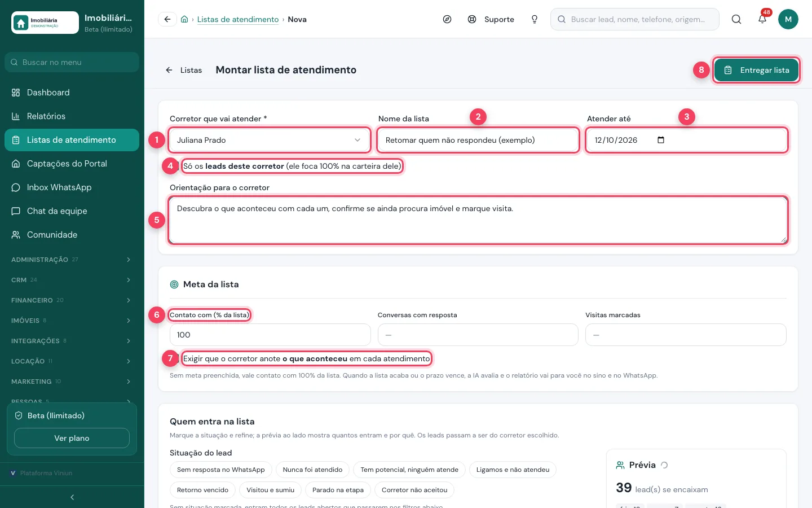Expand the FINANCEIRO section
This screenshot has height=508, width=812.
[x=72, y=300]
